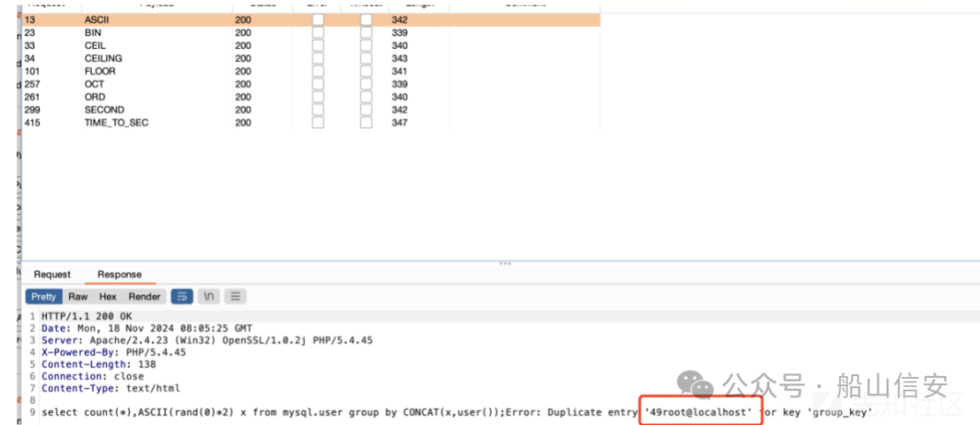
Task: Select the CEILING payload cell
Action: 103,58
